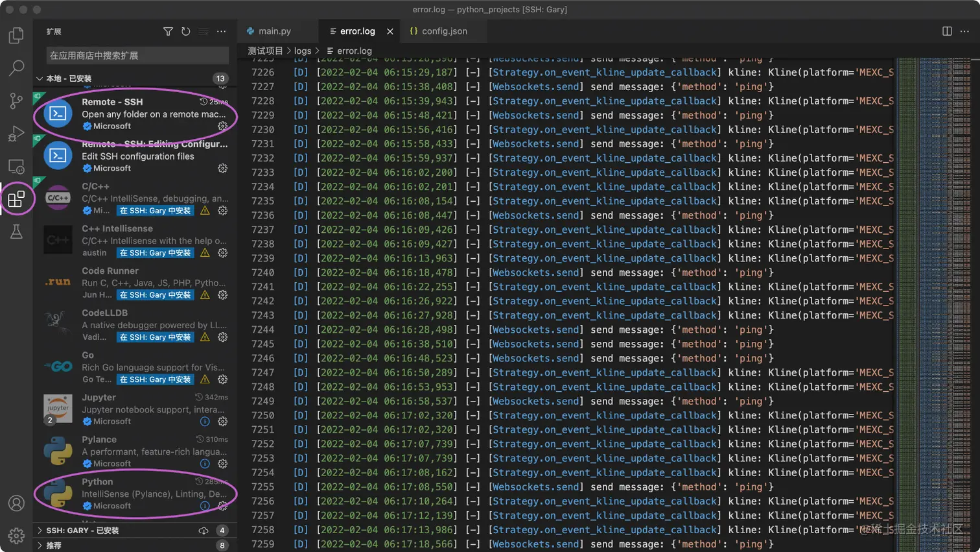Open the Search view in activity bar
980x552 pixels.
pyautogui.click(x=16, y=67)
